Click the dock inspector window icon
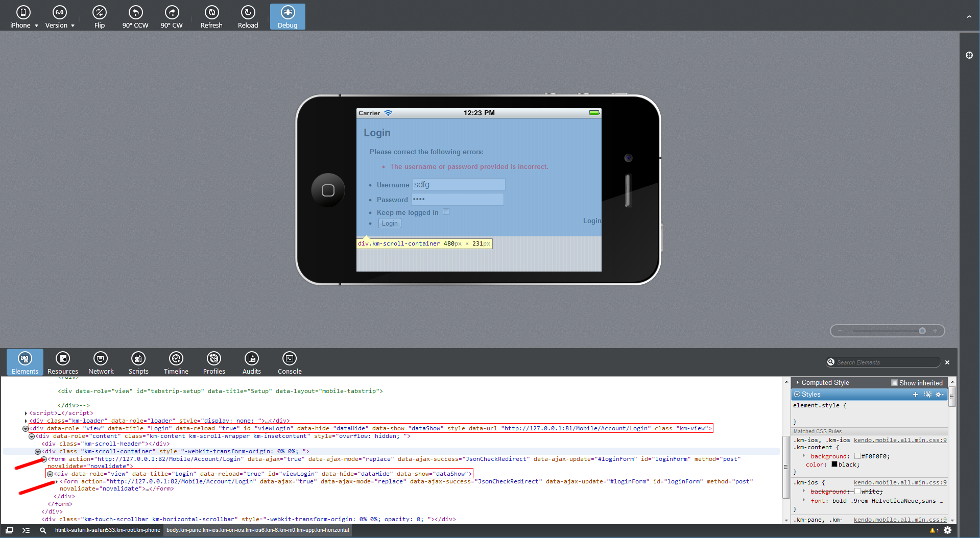Screen dimensions: 980x538 pos(9,530)
